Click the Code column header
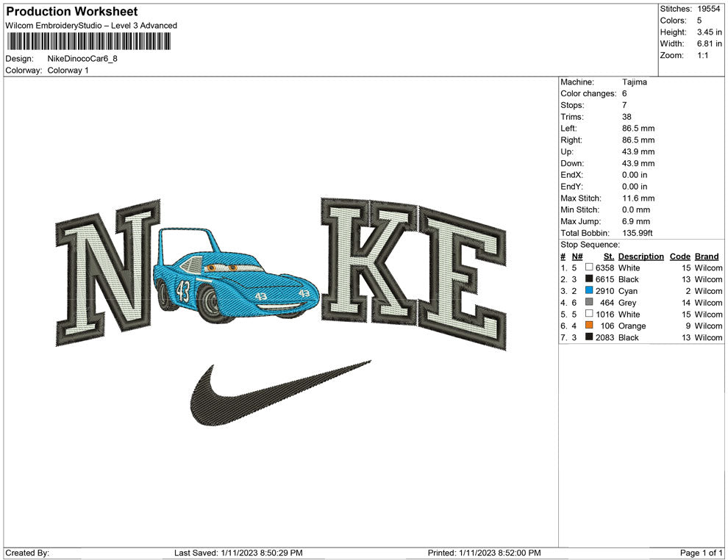728x560 pixels. click(x=679, y=256)
